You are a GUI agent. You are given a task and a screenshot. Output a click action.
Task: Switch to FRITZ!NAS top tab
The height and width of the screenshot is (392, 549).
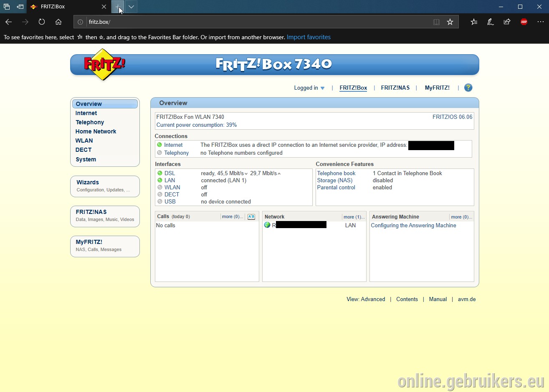(x=395, y=88)
